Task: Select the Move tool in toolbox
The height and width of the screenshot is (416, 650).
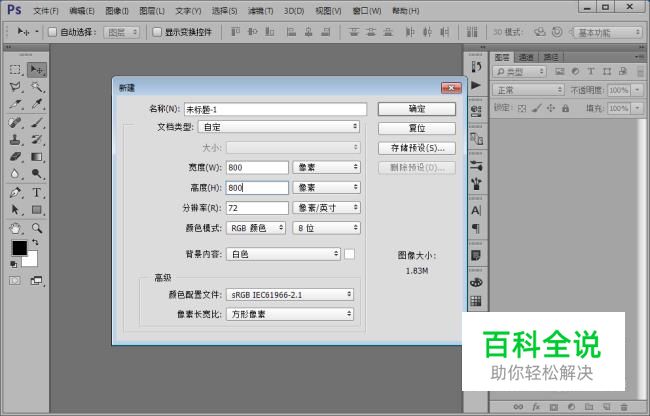Action: 37,70
